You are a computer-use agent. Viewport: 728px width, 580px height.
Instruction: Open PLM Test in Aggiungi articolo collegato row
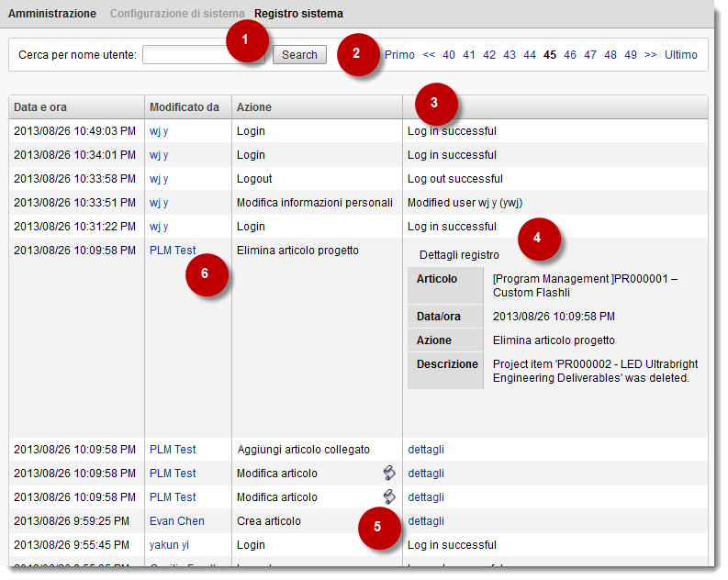click(x=173, y=450)
